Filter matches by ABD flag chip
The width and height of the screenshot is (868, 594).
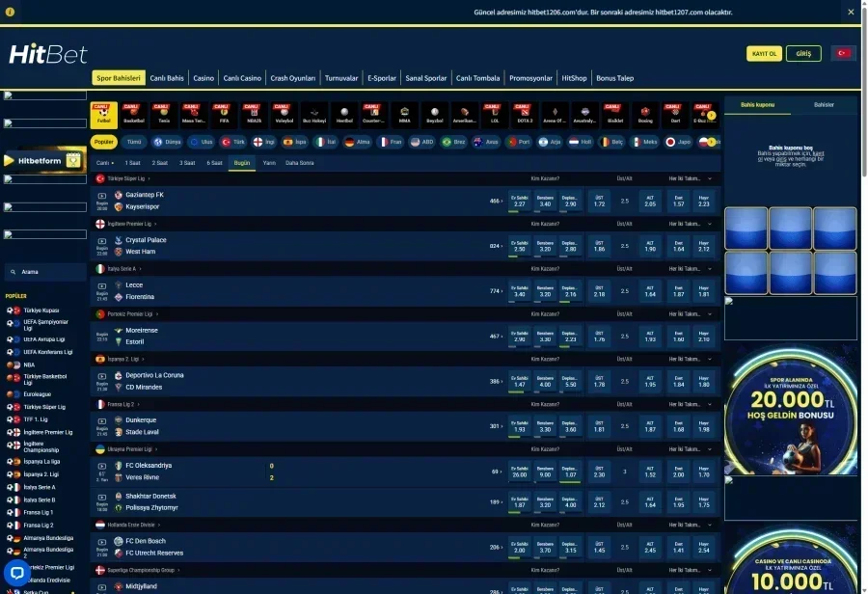tap(421, 142)
